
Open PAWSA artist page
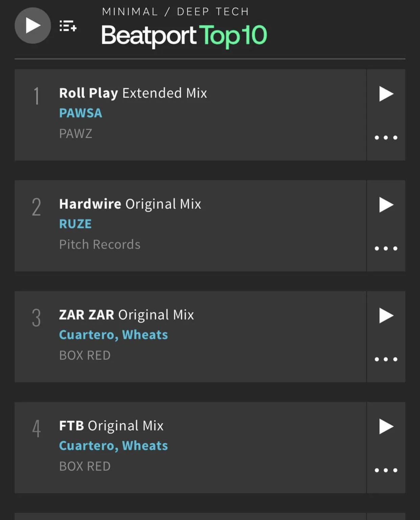[x=80, y=113]
